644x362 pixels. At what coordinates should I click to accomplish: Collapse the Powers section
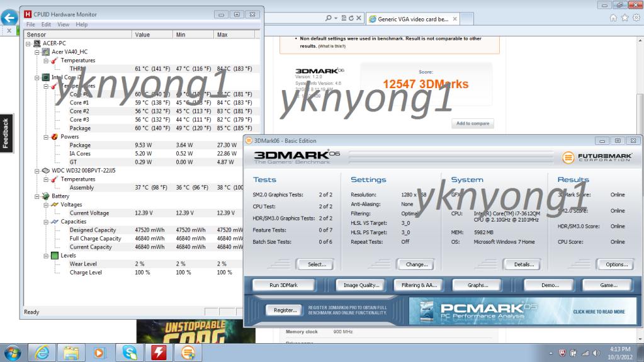click(x=46, y=137)
